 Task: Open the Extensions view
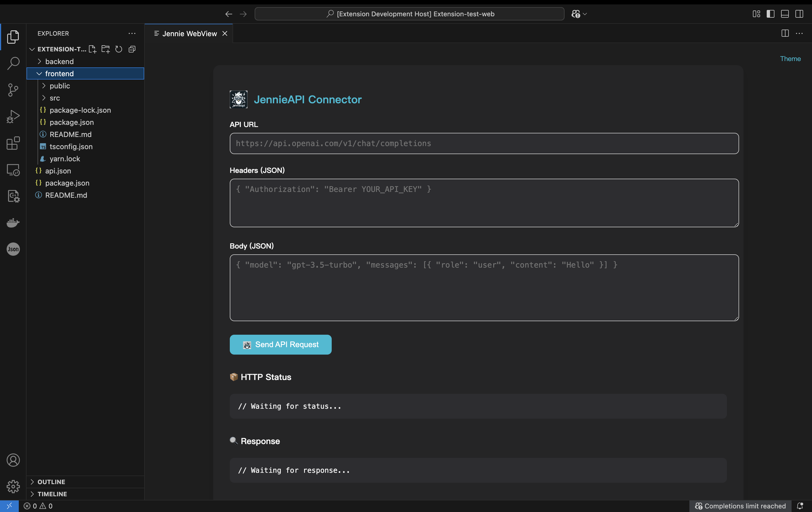coord(13,143)
